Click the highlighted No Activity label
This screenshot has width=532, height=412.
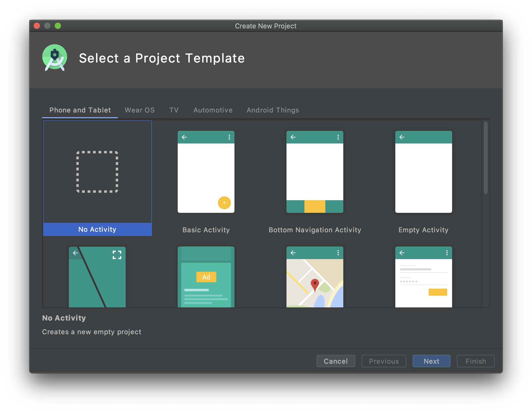[97, 229]
